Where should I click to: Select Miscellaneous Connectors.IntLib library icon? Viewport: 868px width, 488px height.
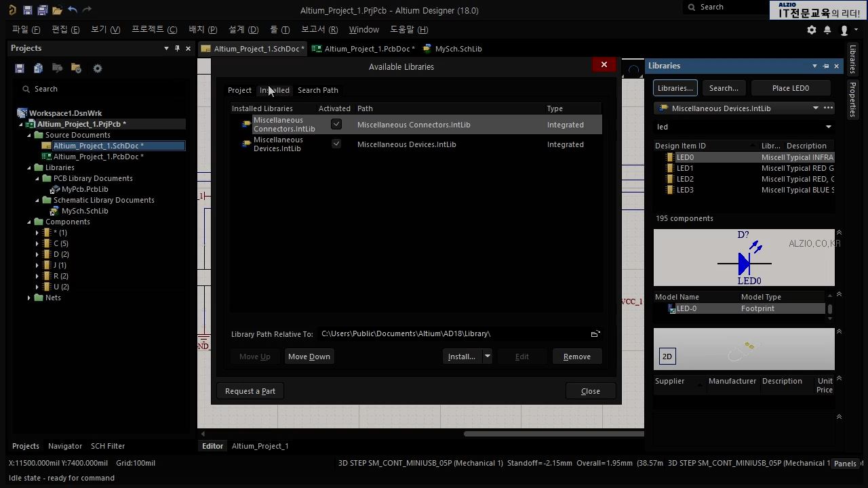[x=246, y=125]
